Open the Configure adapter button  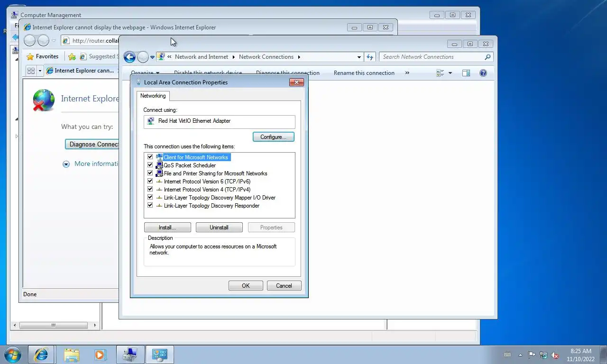pos(274,137)
